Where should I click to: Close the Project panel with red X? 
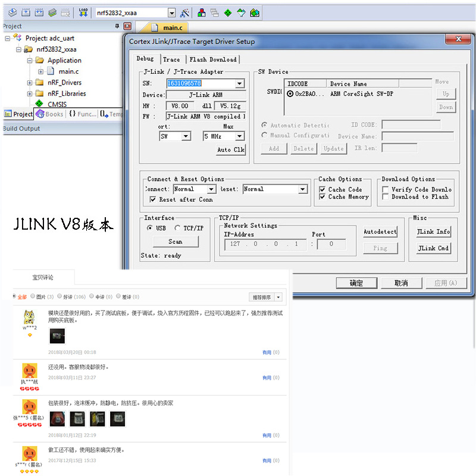click(127, 26)
